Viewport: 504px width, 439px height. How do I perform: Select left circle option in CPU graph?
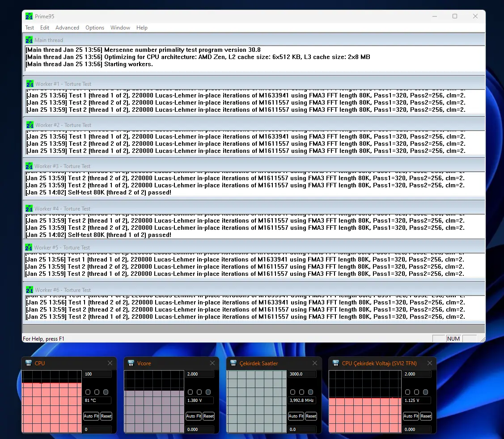88,392
